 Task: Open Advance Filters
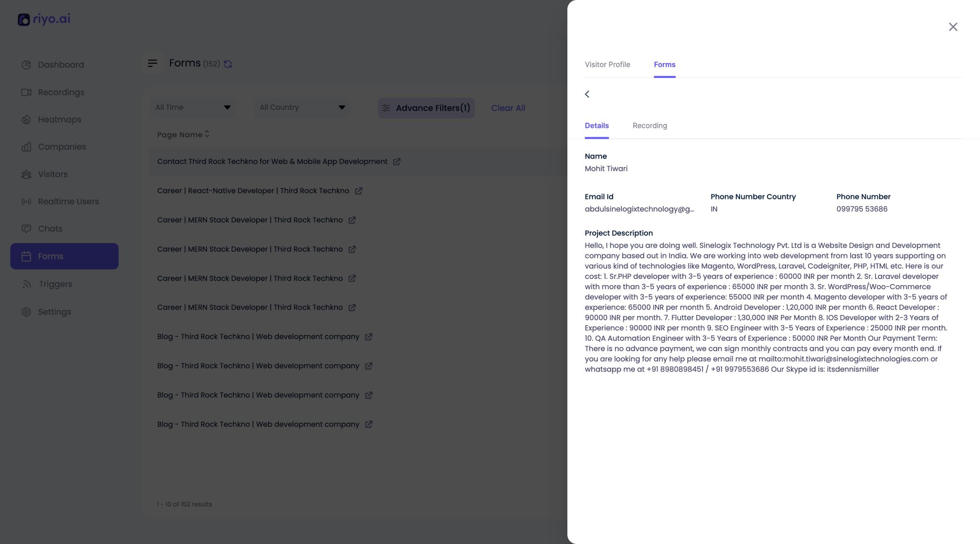426,108
